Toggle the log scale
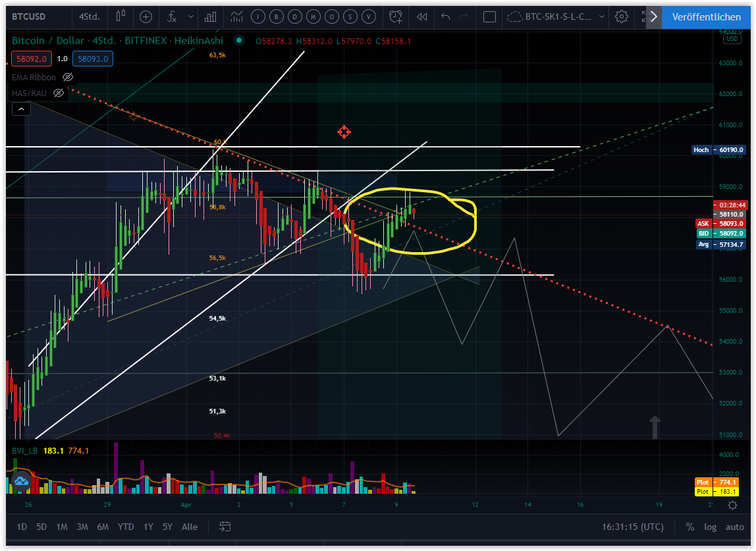This screenshot has height=551, width=756. [710, 527]
